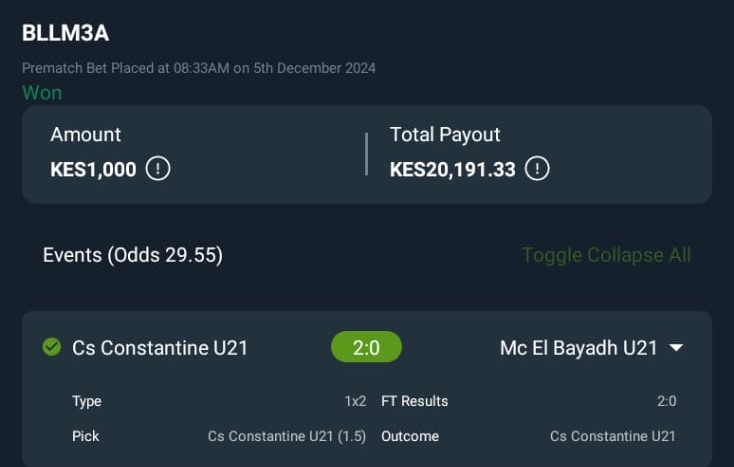Click Toggle Collapse All link
The image size is (734, 467).
click(607, 255)
